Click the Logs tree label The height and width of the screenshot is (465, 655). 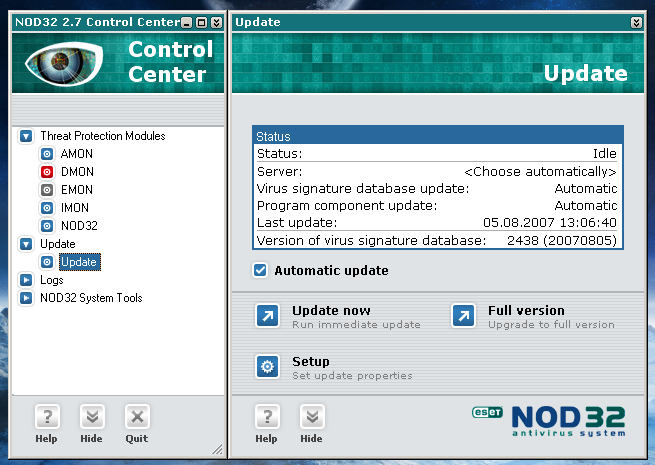pos(52,280)
